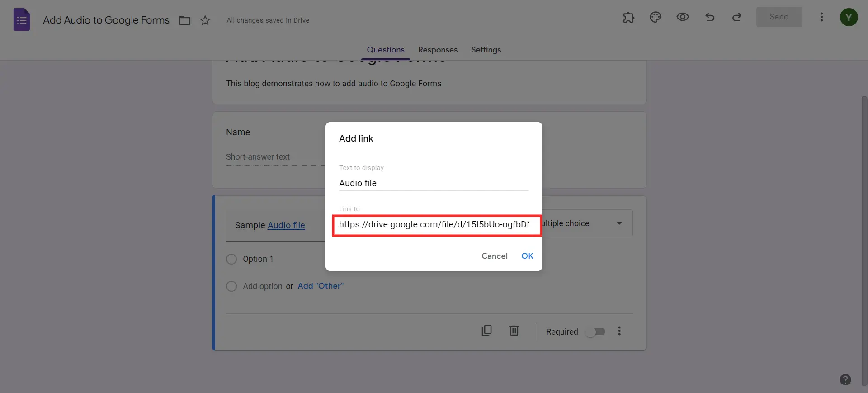Open the More menu beside Send

822,17
